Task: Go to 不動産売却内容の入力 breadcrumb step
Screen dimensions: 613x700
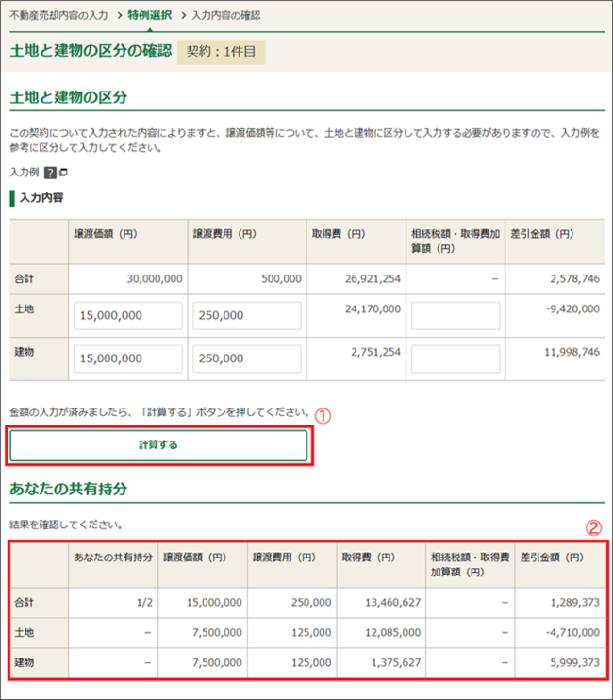Action: point(58,16)
